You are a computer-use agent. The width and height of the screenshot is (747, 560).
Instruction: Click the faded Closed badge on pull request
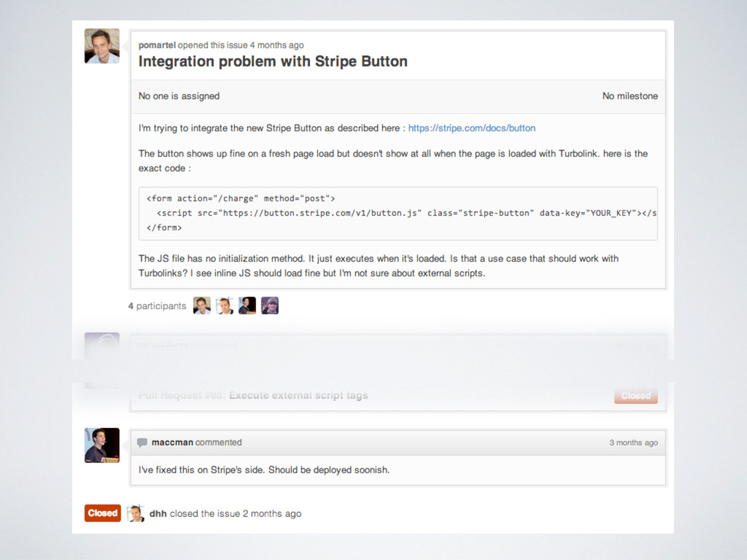636,396
